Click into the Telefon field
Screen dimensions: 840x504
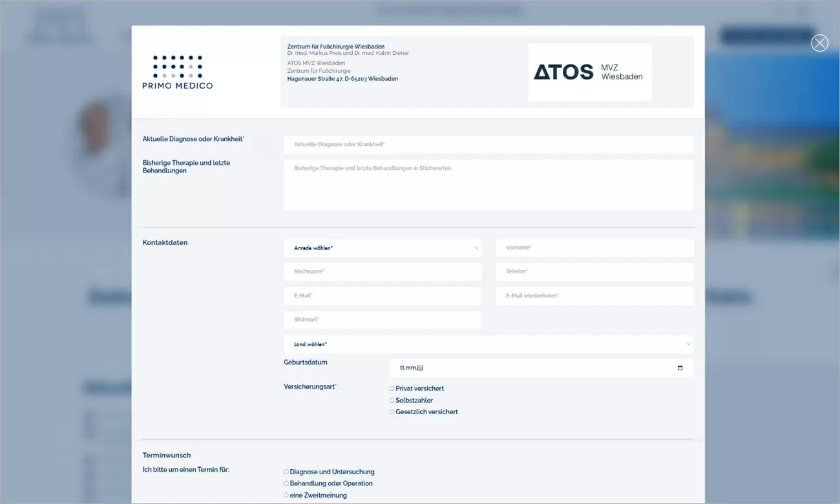pyautogui.click(x=594, y=271)
